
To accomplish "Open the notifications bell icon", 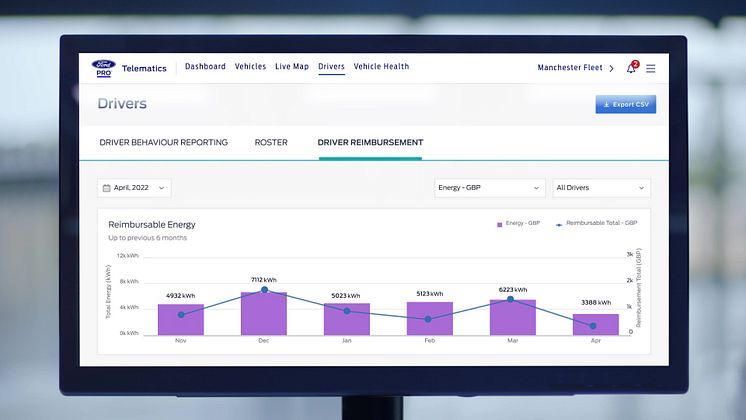I will click(x=631, y=68).
